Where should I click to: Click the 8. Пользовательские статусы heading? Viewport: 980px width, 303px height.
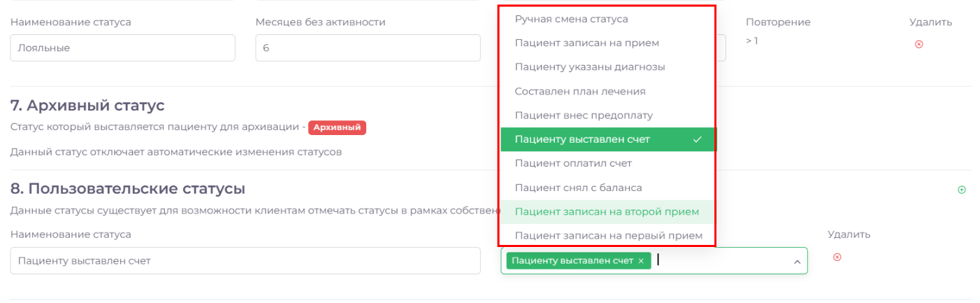[x=128, y=188]
